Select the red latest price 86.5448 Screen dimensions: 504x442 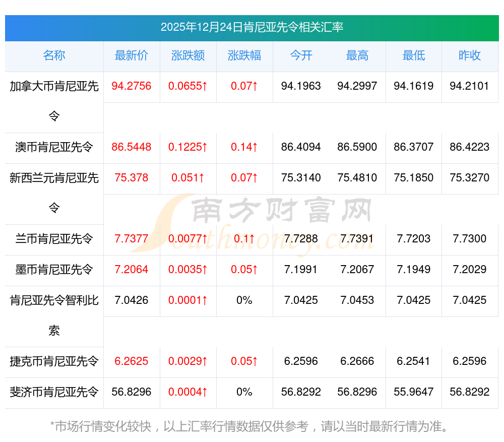(x=132, y=147)
